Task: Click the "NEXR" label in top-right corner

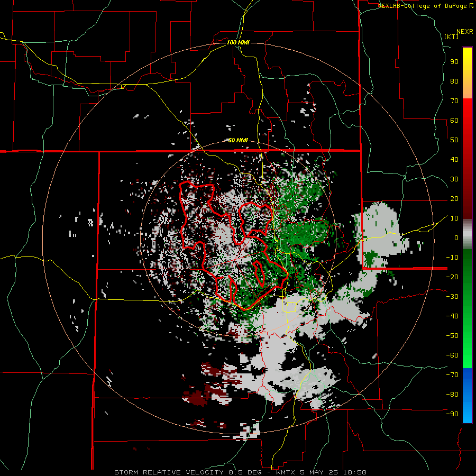Action: [465, 32]
